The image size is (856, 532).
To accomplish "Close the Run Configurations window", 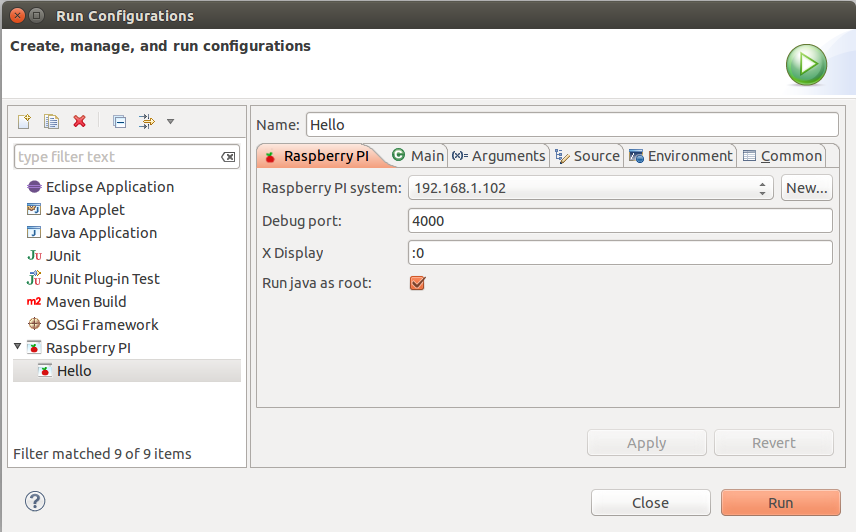I will pos(17,15).
